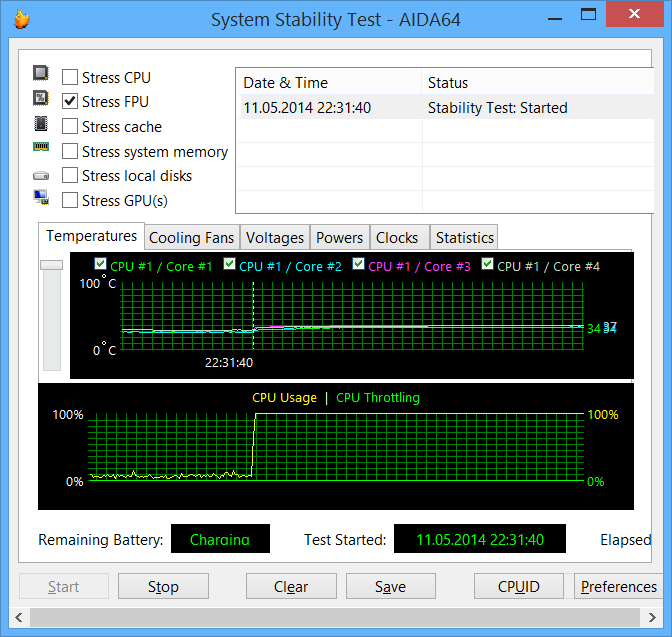Viewport: 672px width, 637px height.
Task: Click the Test Started time value field
Action: [480, 538]
